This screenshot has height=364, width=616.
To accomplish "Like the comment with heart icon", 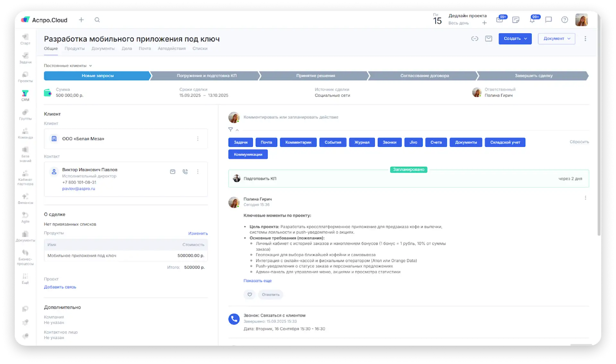I will click(250, 294).
